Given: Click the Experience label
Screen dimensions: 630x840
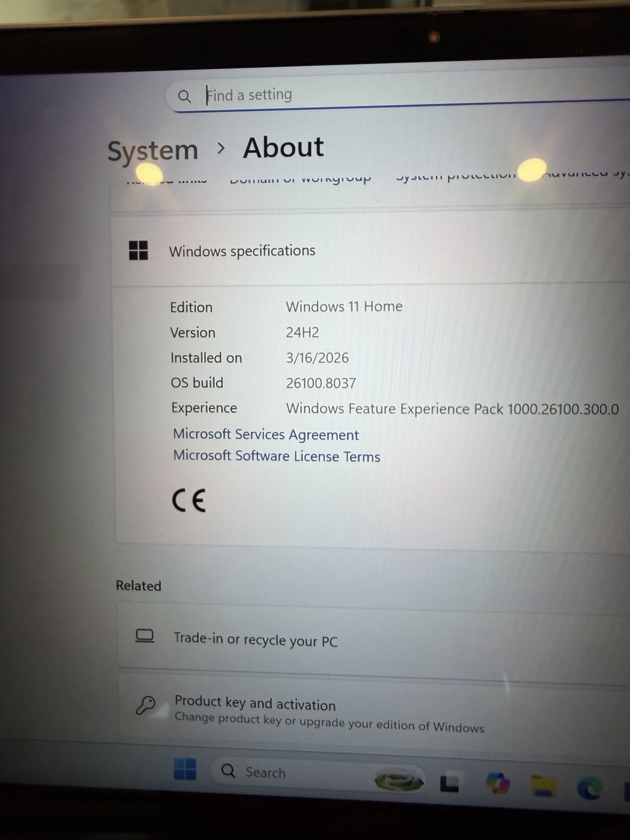Looking at the screenshot, I should (204, 408).
